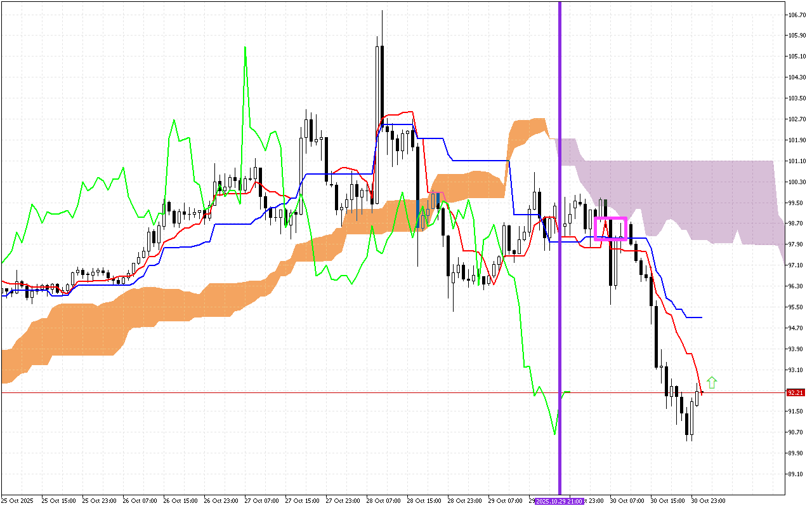Click the green up arrow signal marker

(712, 382)
